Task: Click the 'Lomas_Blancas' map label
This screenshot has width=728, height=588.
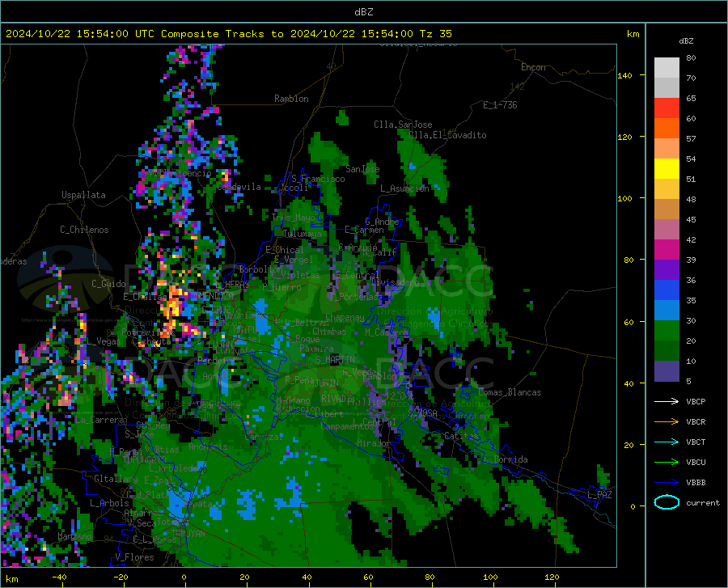Action: click(x=510, y=392)
